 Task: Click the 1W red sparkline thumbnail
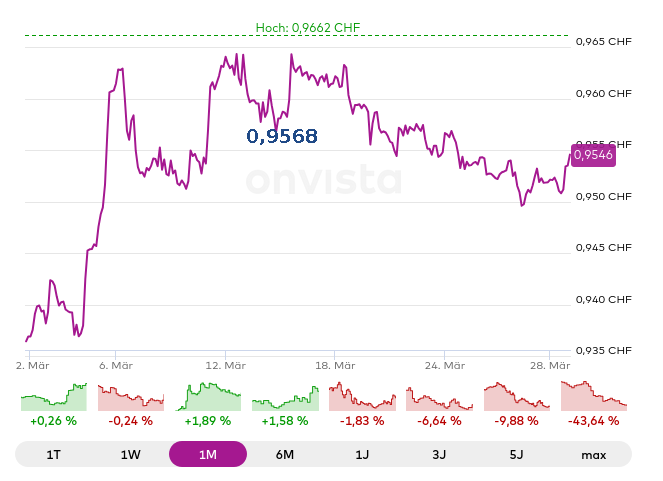(131, 397)
